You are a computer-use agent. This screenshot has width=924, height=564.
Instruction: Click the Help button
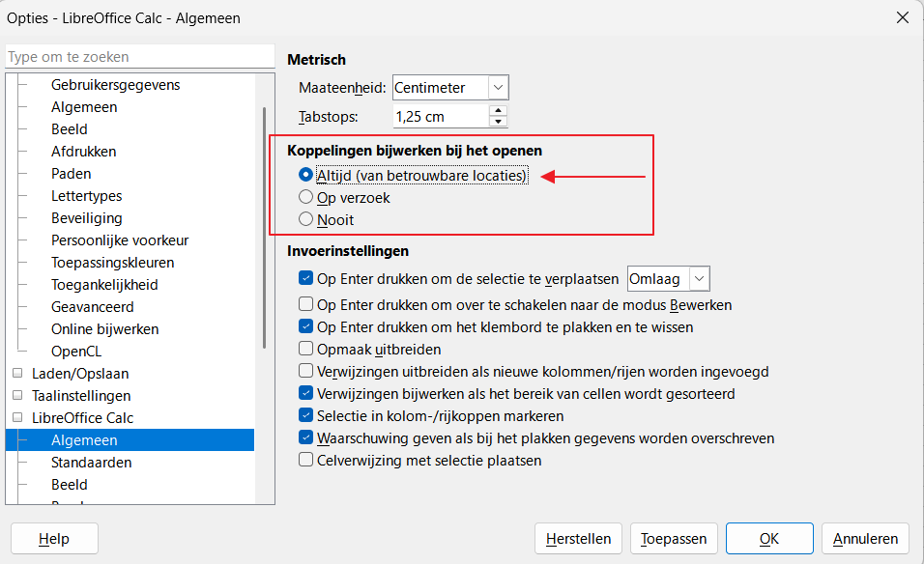(x=54, y=539)
